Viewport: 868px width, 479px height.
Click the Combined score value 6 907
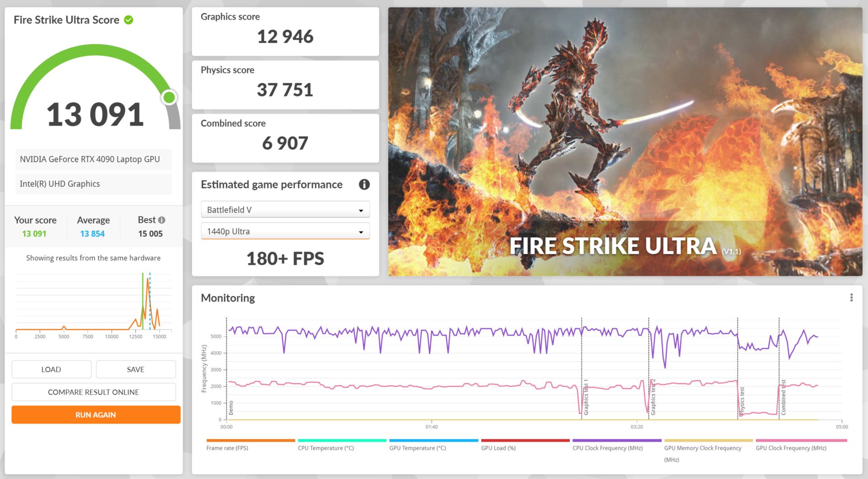[285, 143]
